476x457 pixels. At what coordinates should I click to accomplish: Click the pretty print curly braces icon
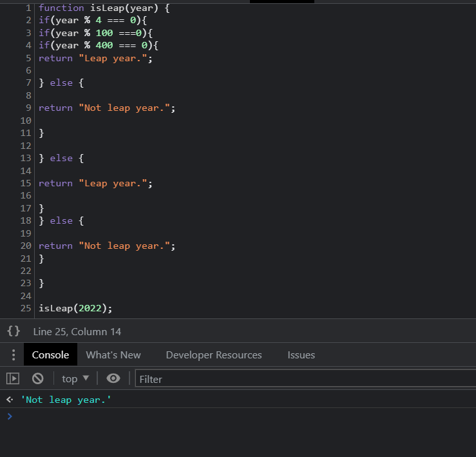click(14, 331)
